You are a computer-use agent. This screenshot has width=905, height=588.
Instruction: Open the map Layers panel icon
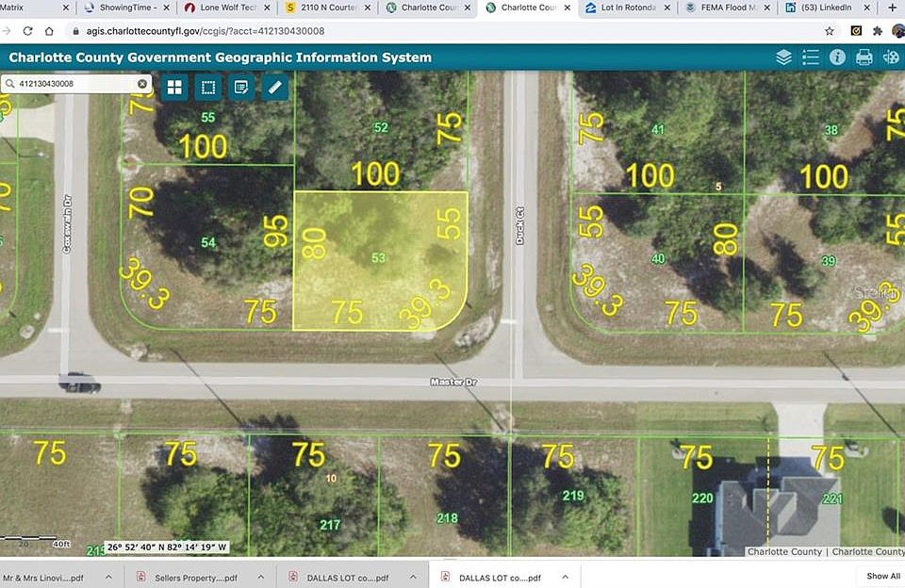tap(783, 57)
